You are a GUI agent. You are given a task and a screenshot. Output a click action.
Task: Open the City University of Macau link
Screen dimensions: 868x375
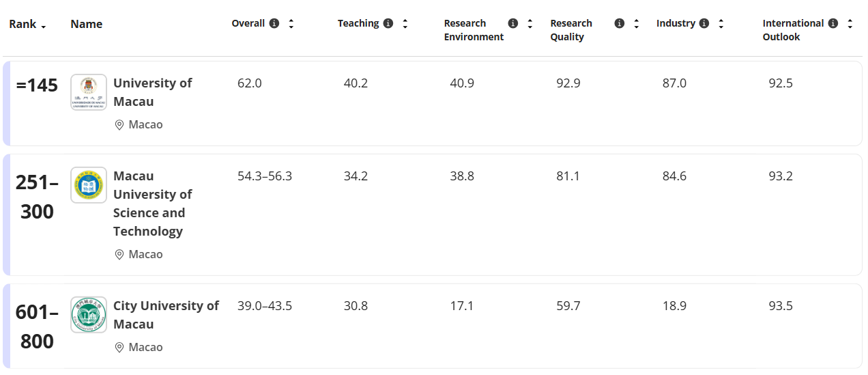click(166, 315)
